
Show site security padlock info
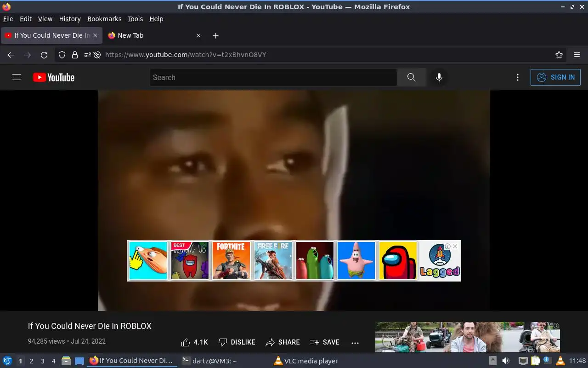tap(75, 55)
